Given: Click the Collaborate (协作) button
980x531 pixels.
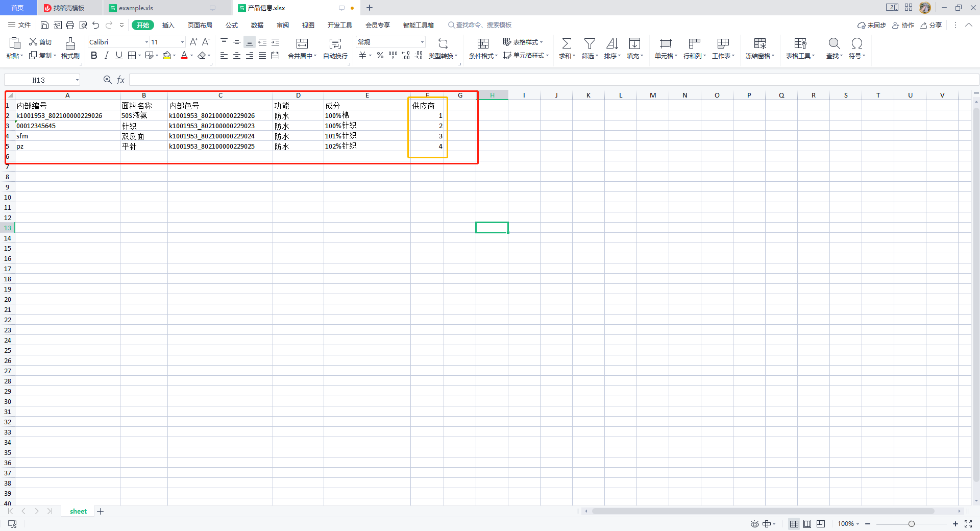Looking at the screenshot, I should pos(903,25).
